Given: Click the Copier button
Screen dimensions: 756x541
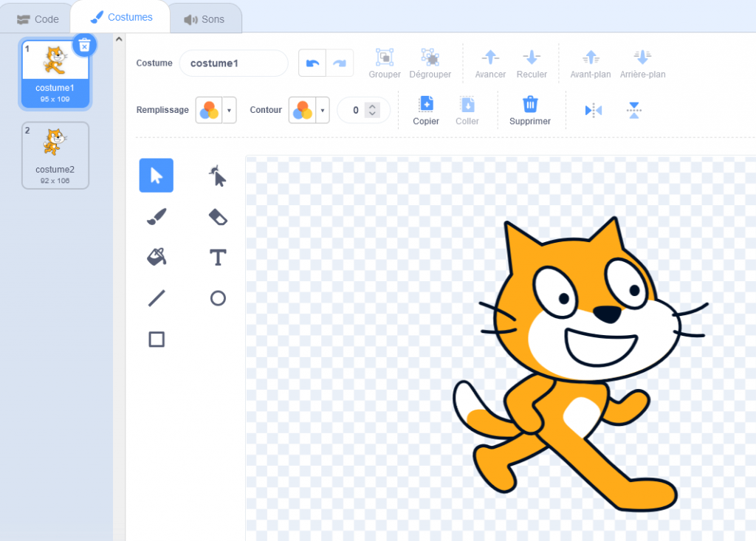Looking at the screenshot, I should pyautogui.click(x=426, y=111).
